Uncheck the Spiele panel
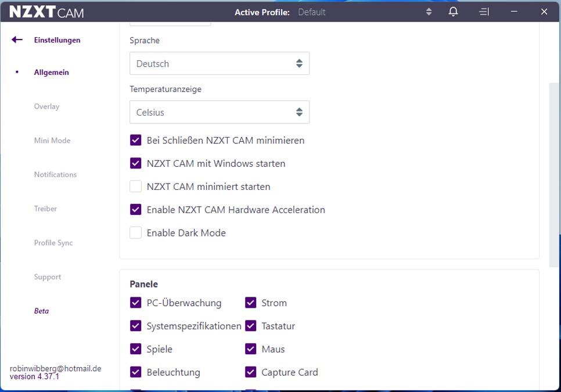The image size is (561, 392). pos(135,348)
